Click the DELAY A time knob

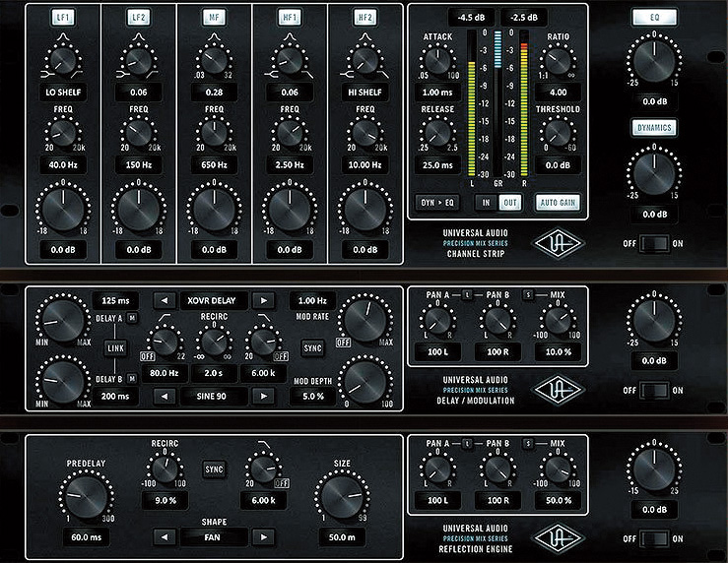pos(63,320)
